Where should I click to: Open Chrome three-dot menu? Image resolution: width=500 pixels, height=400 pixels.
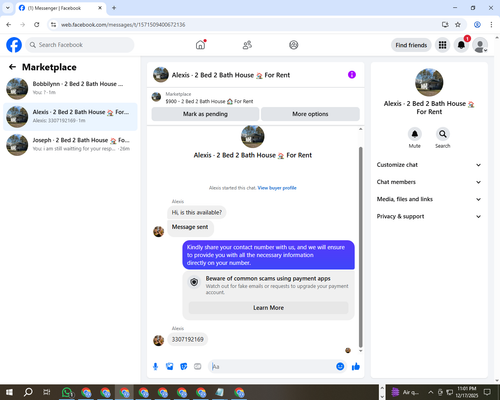click(x=491, y=25)
